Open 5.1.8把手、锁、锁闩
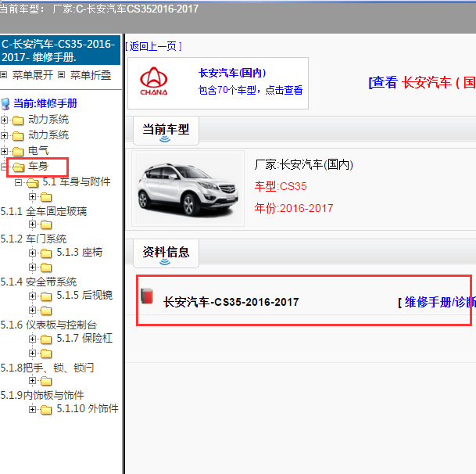Image resolution: width=476 pixels, height=474 pixels. (x=48, y=368)
